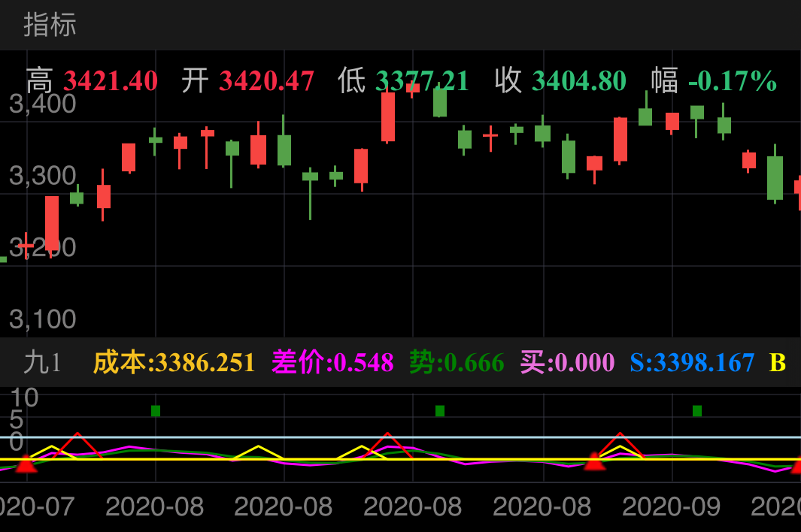Image resolution: width=801 pixels, height=532 pixels.
Task: Select the middle green square marker
Action: click(440, 411)
